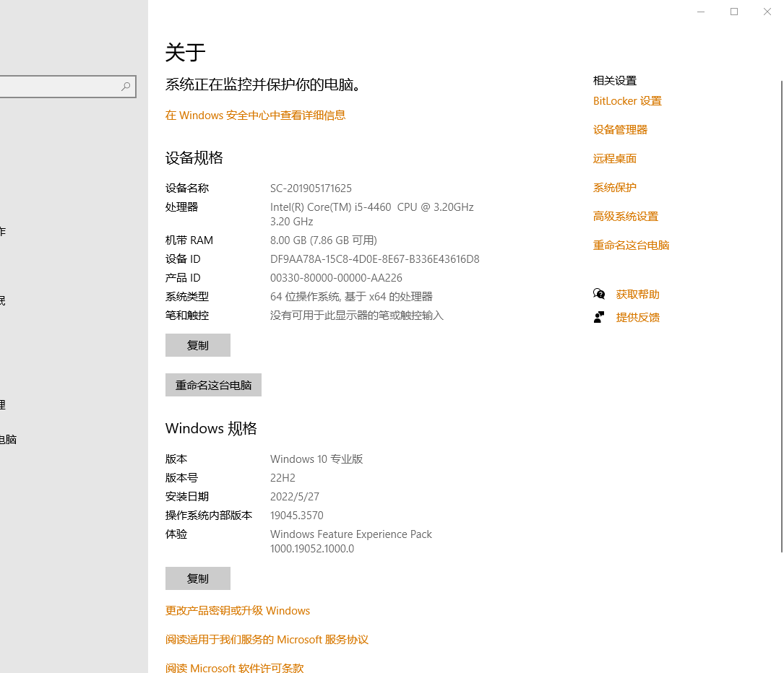Click 提供反馈 link
Image resolution: width=784 pixels, height=673 pixels.
point(637,317)
